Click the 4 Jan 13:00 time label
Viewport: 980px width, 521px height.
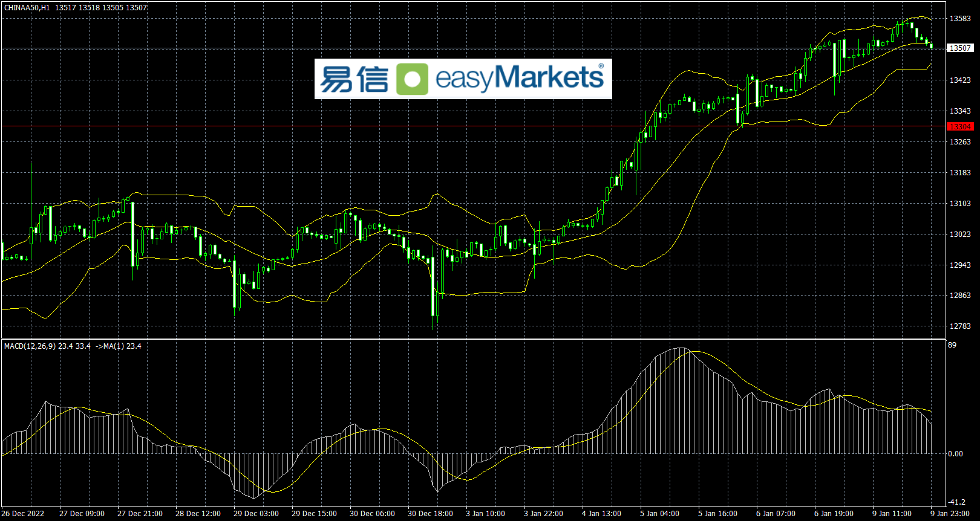pos(601,514)
